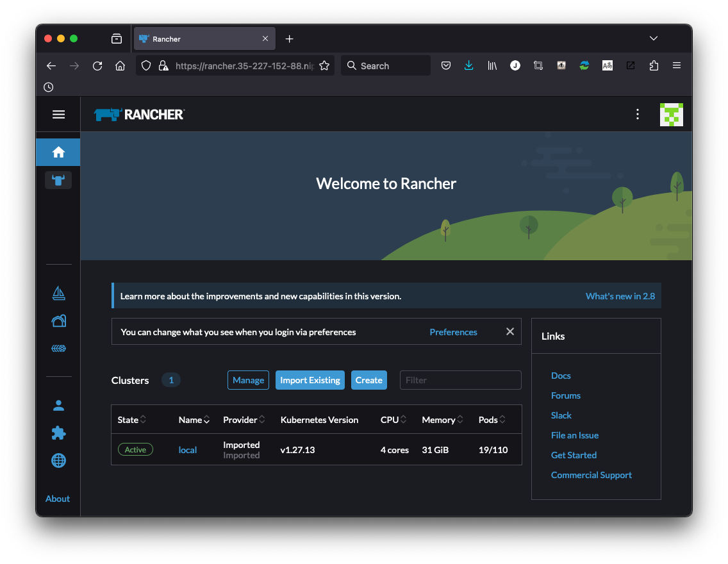This screenshot has height=564, width=728.
Task: Click the Manage clusters button
Action: 248,380
